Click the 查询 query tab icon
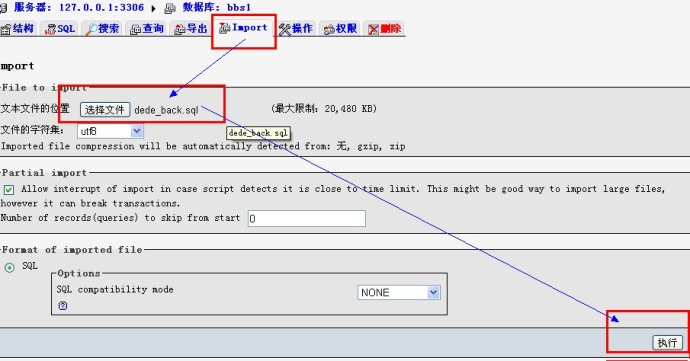The width and height of the screenshot is (690, 361). pyautogui.click(x=136, y=29)
